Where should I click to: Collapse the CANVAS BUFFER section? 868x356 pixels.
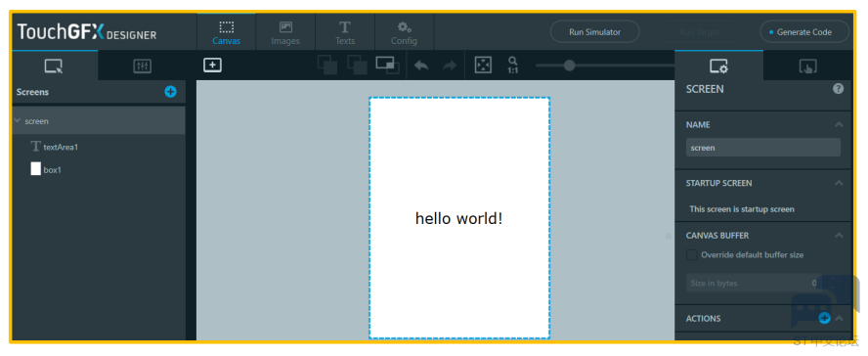tap(839, 236)
